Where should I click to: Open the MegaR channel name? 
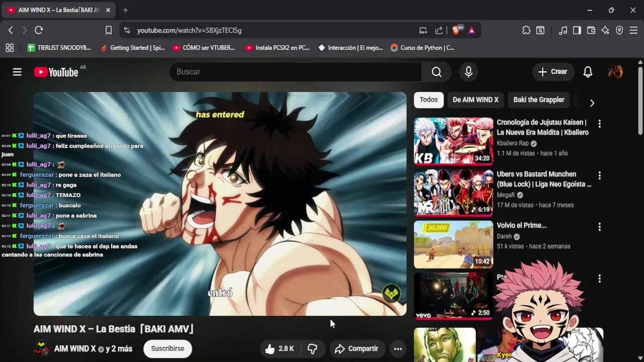coord(506,195)
